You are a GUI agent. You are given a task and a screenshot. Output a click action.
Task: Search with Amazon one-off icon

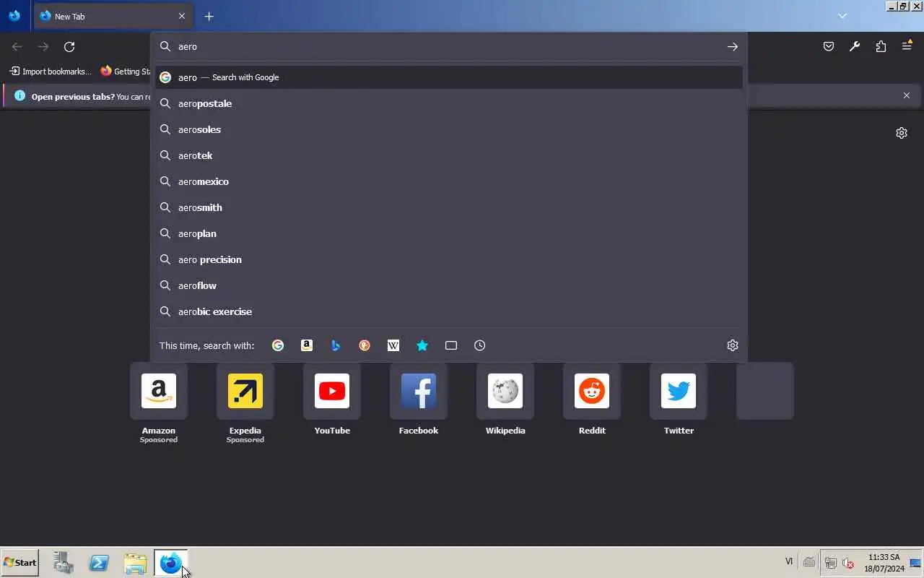point(307,345)
